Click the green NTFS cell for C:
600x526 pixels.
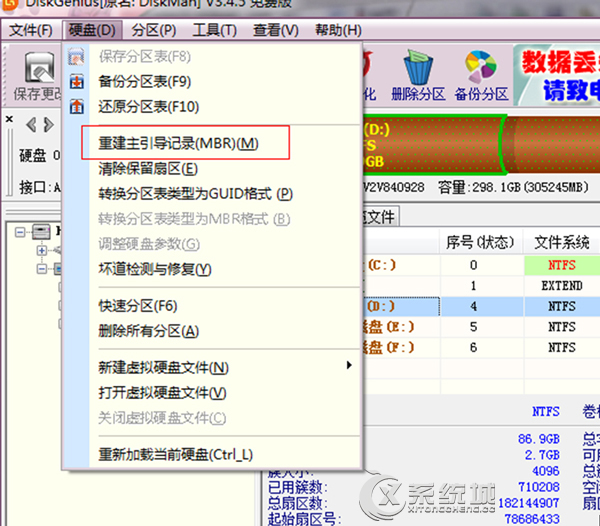tap(562, 265)
